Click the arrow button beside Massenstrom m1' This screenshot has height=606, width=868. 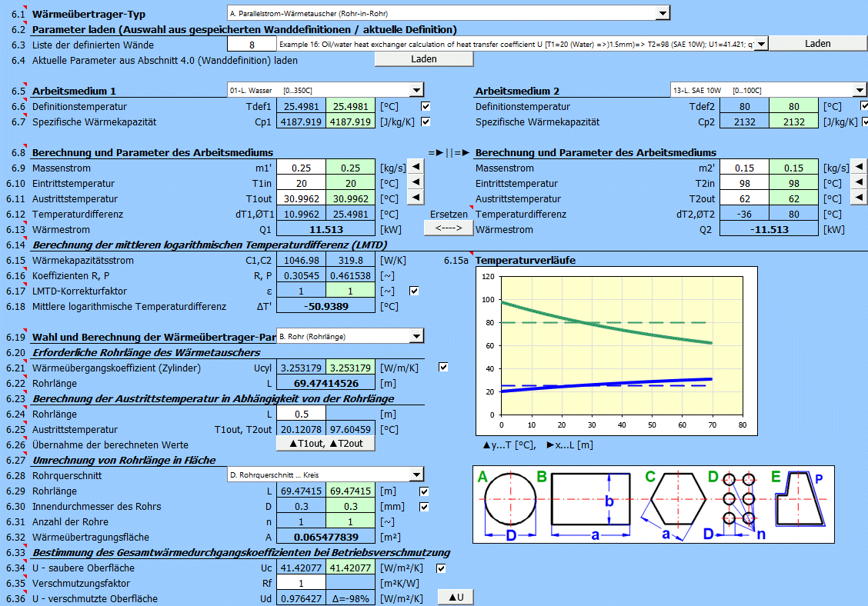tap(414, 168)
